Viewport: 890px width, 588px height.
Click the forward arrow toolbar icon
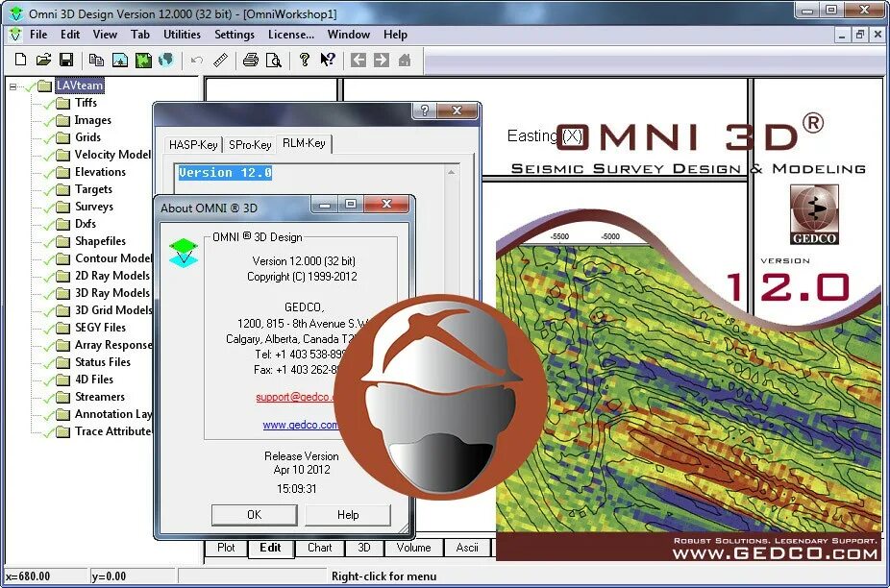382,60
